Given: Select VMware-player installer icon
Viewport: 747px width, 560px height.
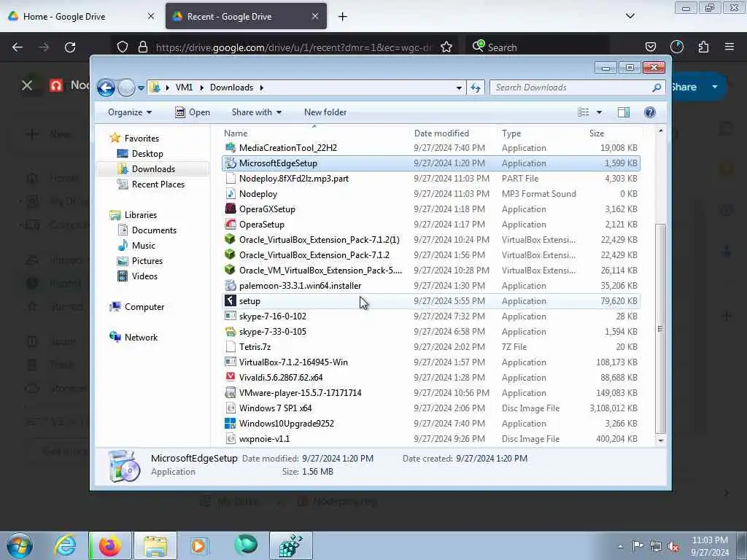Looking at the screenshot, I should (x=231, y=393).
